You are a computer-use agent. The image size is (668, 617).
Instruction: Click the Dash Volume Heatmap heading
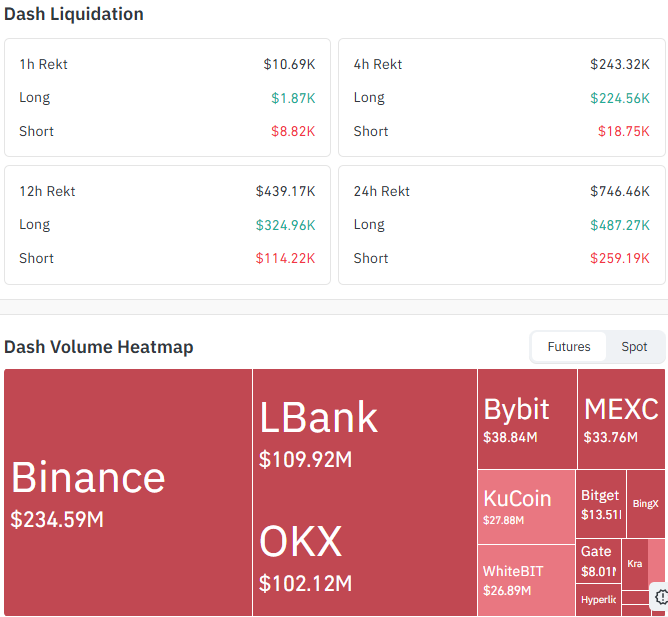pyautogui.click(x=98, y=347)
